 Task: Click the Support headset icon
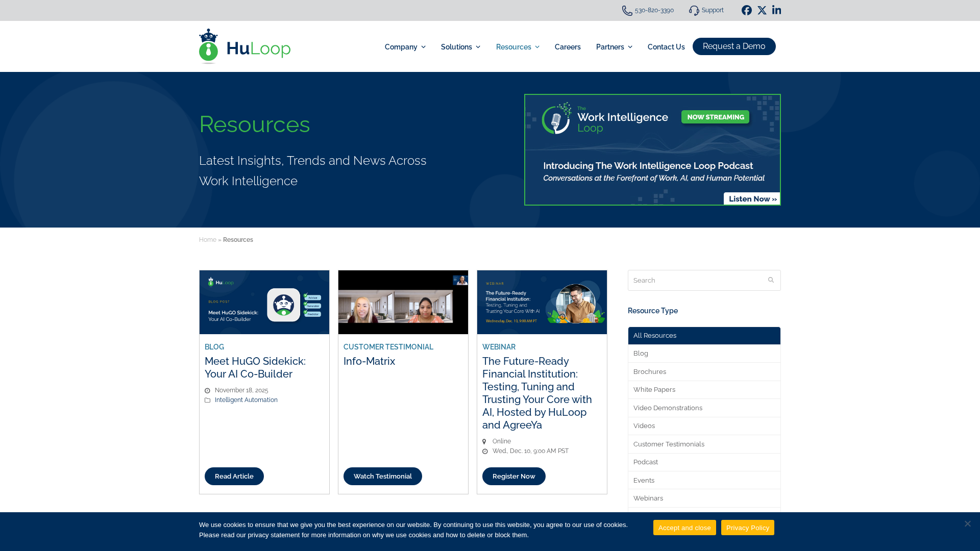coord(694,11)
